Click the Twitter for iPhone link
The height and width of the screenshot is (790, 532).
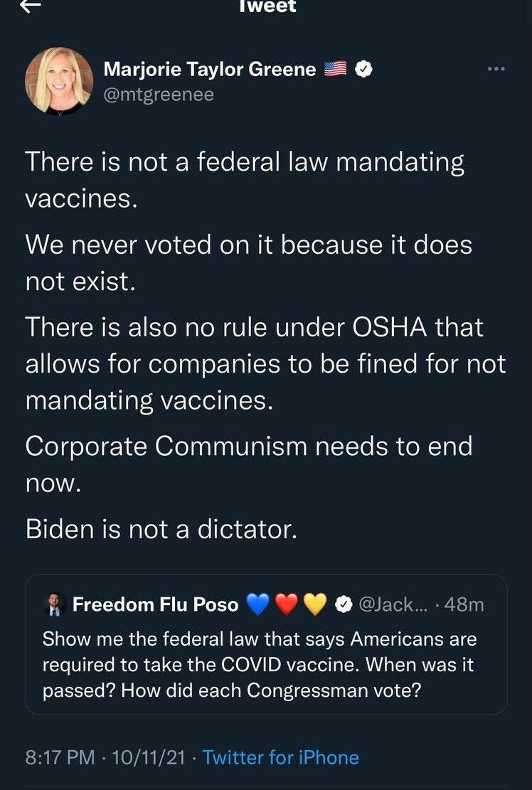tap(280, 757)
